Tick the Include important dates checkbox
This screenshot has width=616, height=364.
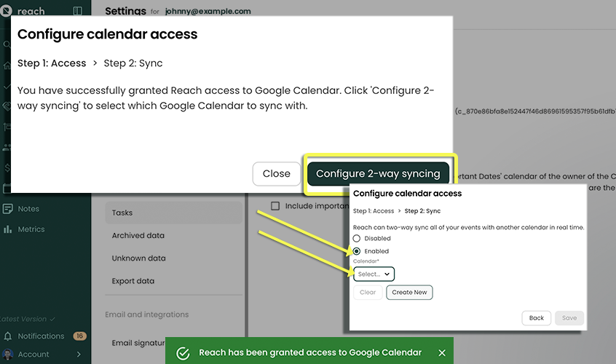pyautogui.click(x=275, y=206)
